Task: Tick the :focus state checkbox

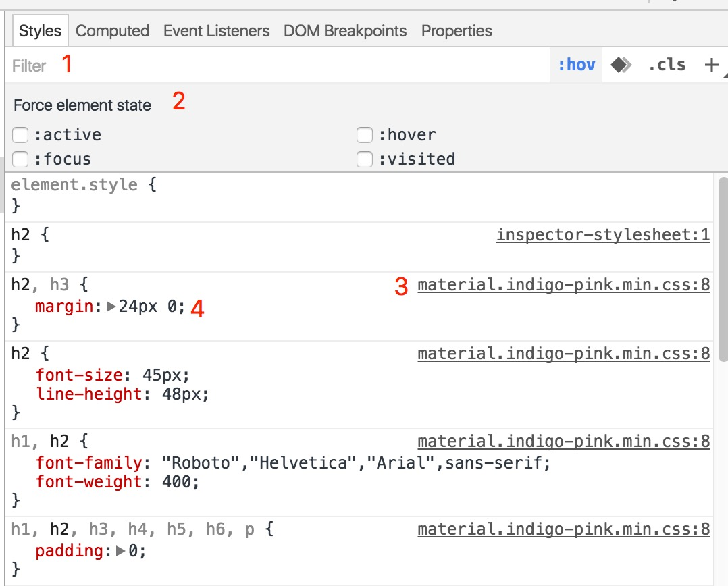Action: 21,159
